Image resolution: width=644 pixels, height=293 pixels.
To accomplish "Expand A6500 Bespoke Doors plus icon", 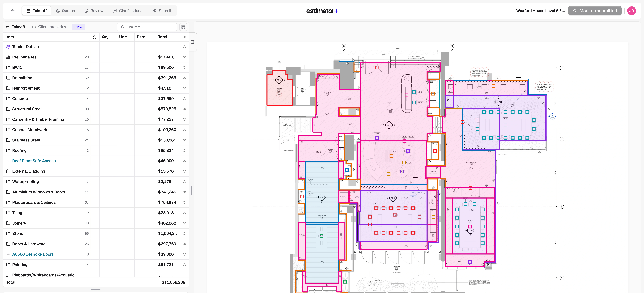I will [8, 254].
